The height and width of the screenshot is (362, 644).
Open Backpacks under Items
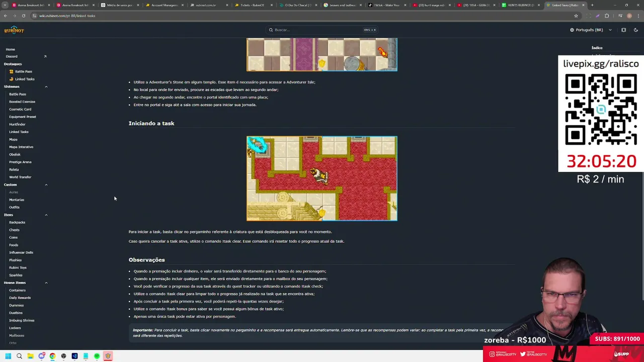point(17,222)
